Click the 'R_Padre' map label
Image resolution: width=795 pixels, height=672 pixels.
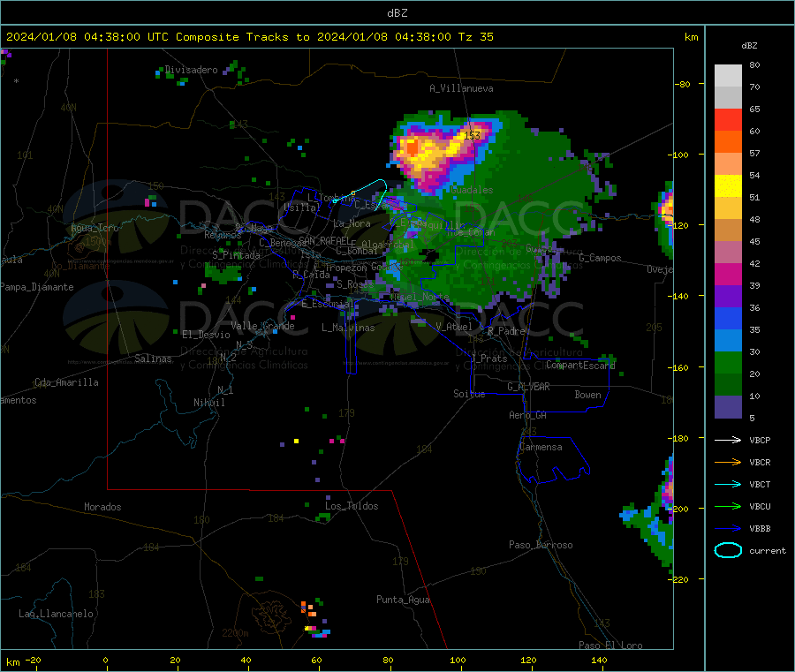pos(506,331)
